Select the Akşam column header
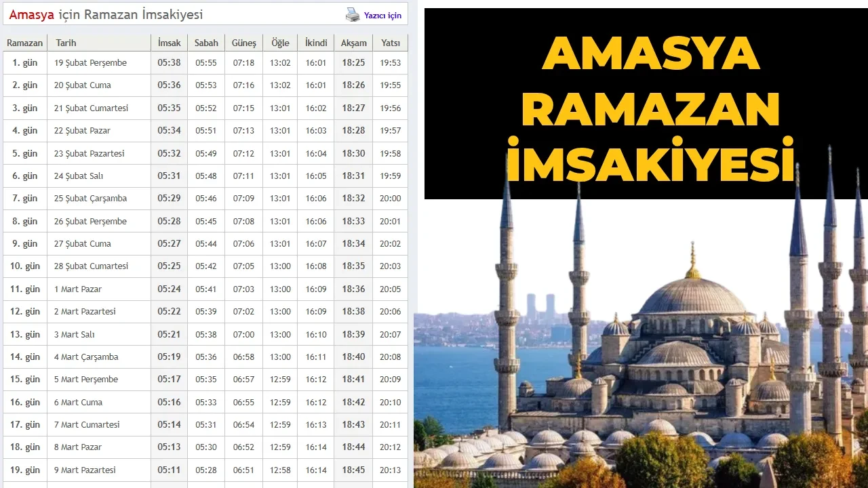The width and height of the screenshot is (868, 488). coord(353,42)
